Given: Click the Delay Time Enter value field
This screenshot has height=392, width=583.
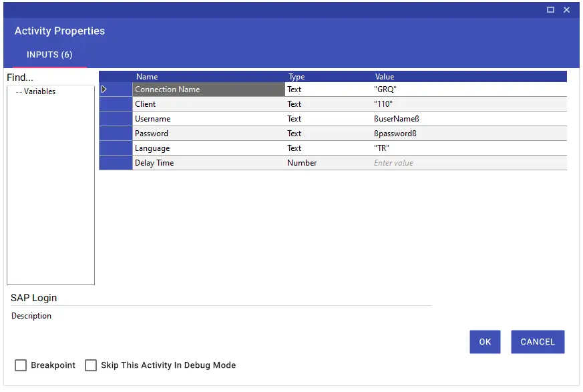Looking at the screenshot, I should tap(469, 163).
